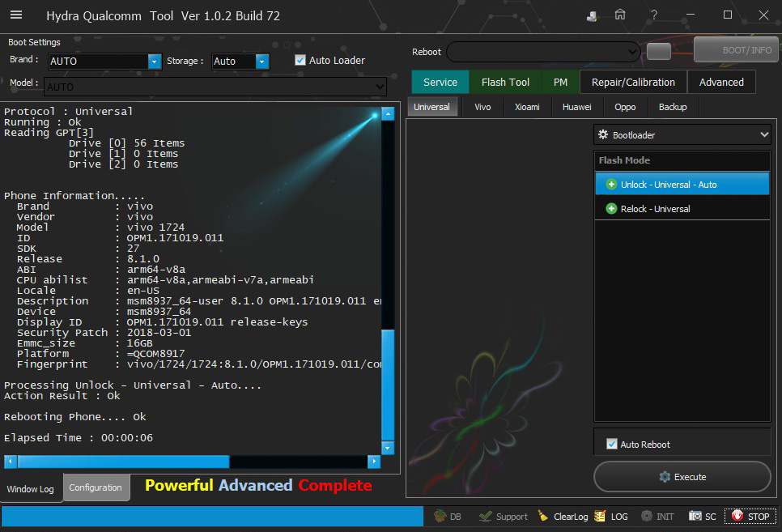Click the 'Phone Information.....' log heading
Viewport: 782px width, 532px height.
tap(74, 196)
